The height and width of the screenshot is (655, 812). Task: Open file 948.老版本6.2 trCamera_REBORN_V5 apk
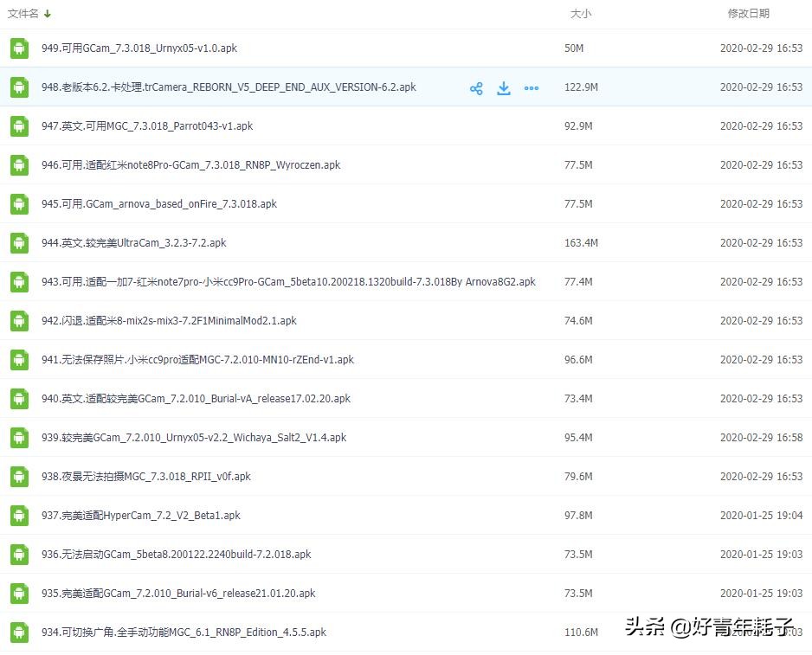point(229,87)
